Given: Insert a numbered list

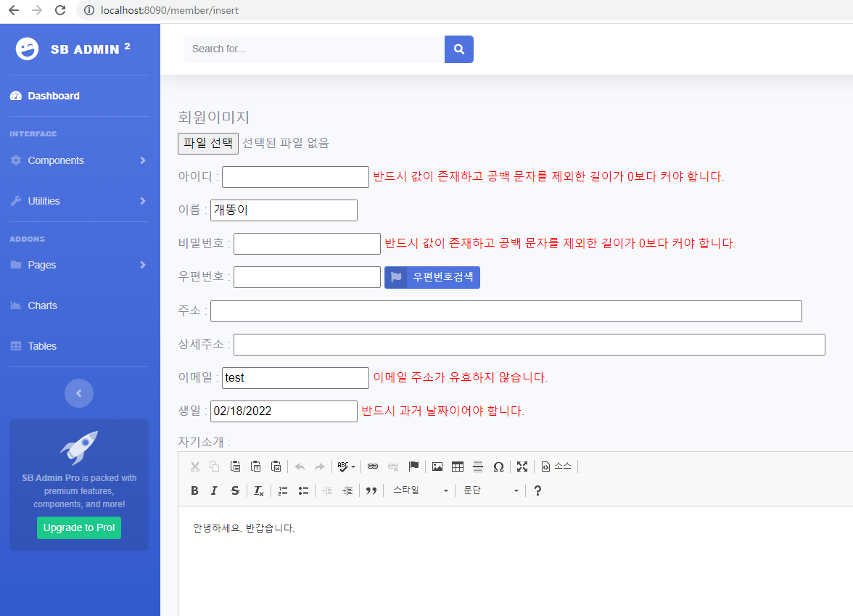Looking at the screenshot, I should coord(283,490).
